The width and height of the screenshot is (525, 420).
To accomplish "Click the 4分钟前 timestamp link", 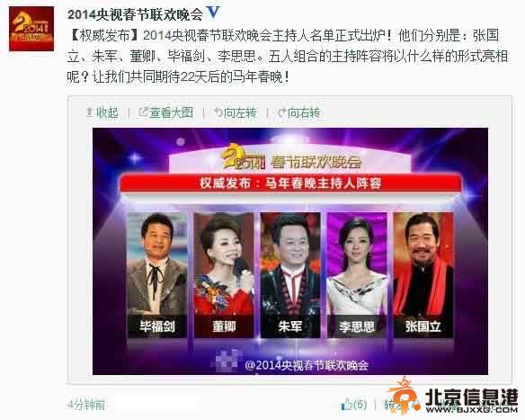I will pos(86,405).
